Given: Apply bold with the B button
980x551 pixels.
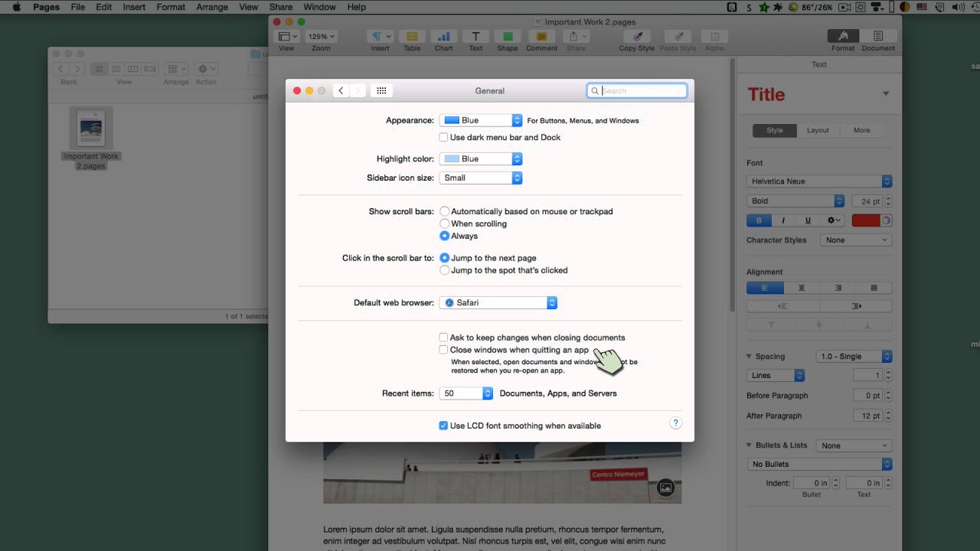Looking at the screenshot, I should click(759, 220).
